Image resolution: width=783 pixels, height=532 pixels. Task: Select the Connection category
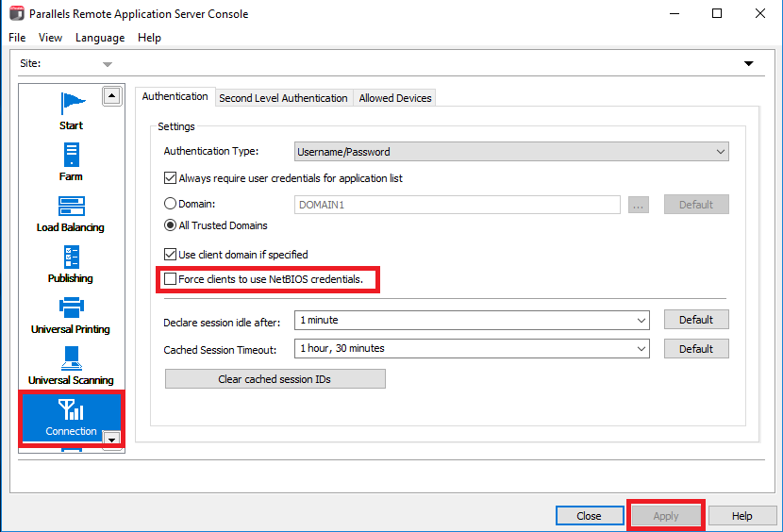[71, 418]
